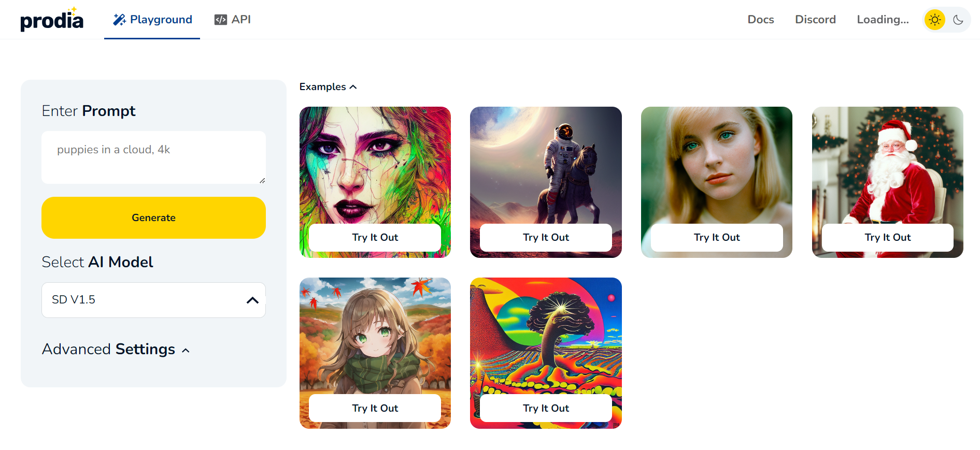
Task: Click the yellow Generate button
Action: 153,217
